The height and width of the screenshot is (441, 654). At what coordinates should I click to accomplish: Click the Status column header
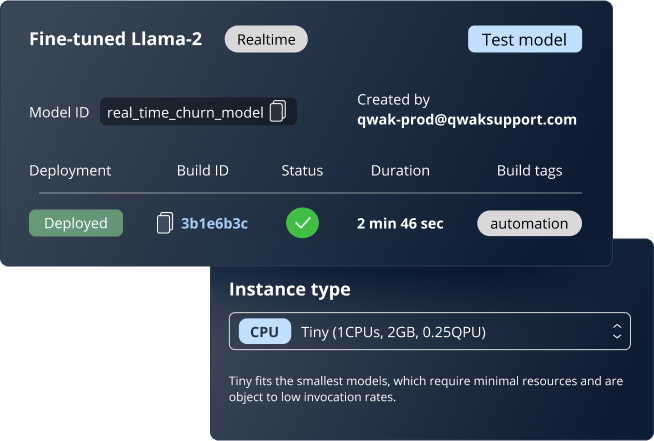coord(302,171)
